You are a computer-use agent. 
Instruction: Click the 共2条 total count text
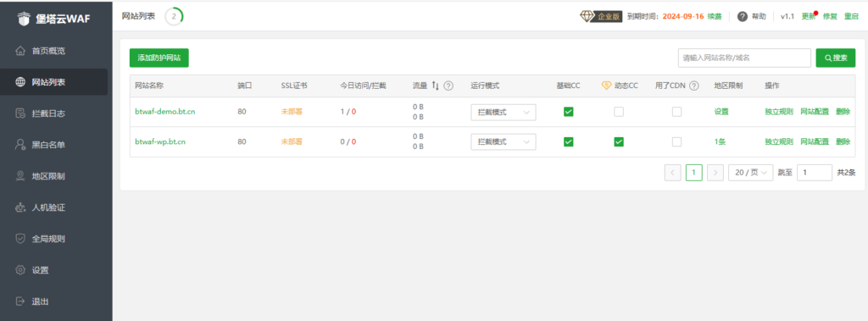click(847, 173)
